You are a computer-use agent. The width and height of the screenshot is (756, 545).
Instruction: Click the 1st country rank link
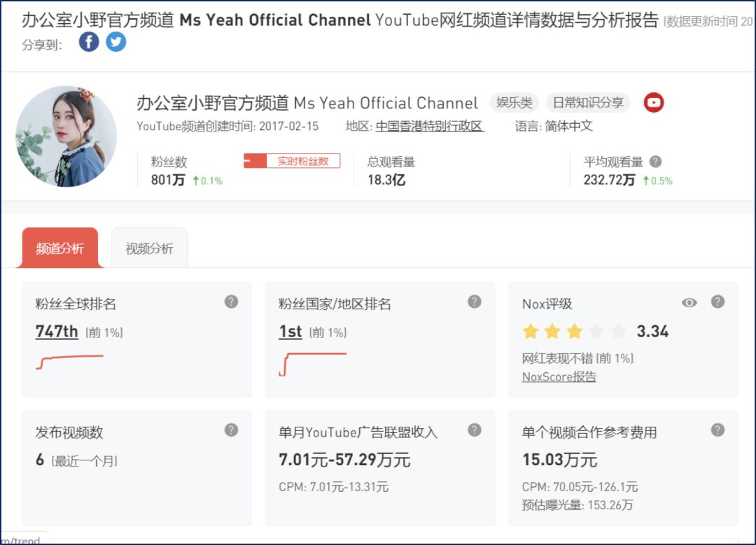pos(290,332)
